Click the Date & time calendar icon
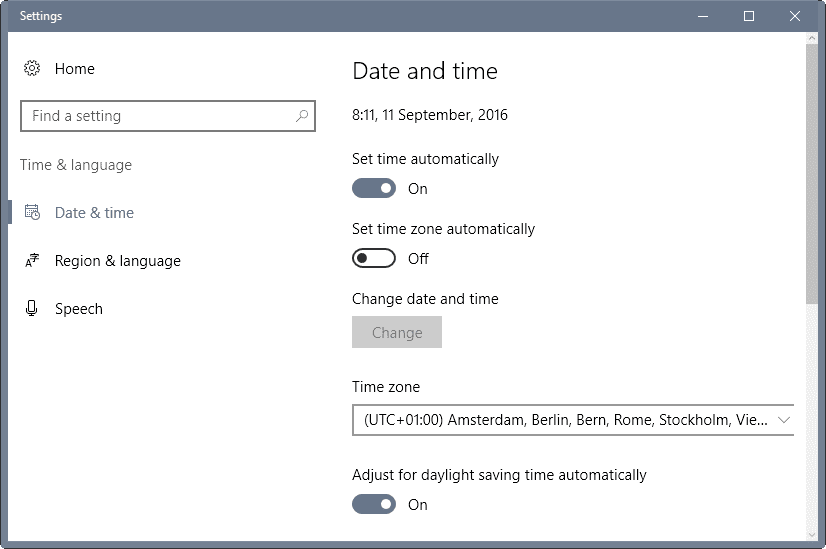The height and width of the screenshot is (549, 826). click(x=32, y=212)
